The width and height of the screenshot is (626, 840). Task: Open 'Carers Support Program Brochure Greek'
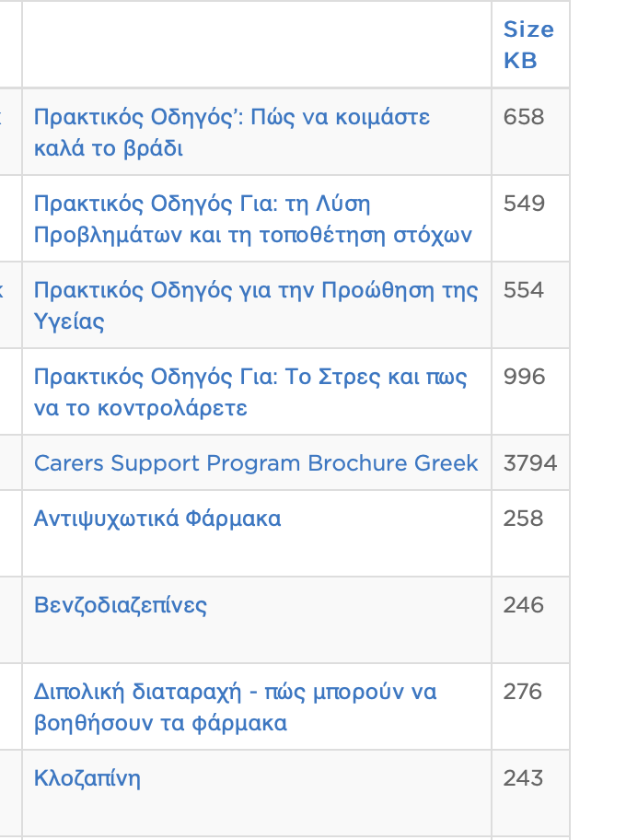point(254,463)
